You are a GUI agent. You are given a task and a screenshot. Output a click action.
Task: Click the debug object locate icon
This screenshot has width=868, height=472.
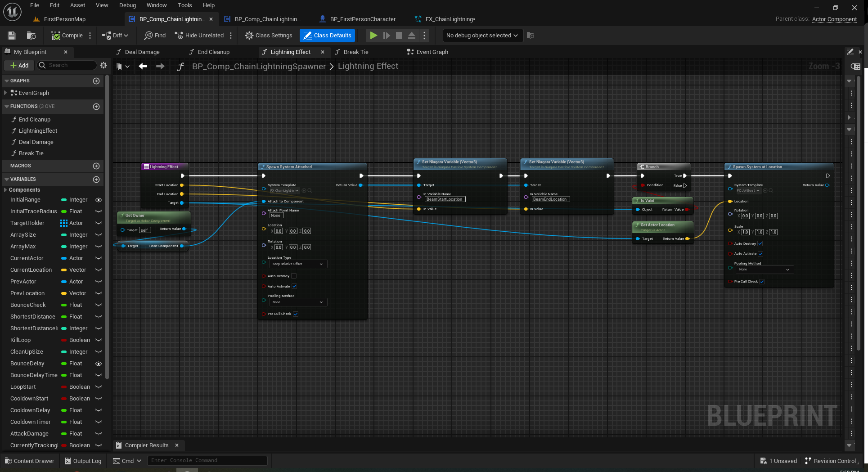[x=531, y=36]
